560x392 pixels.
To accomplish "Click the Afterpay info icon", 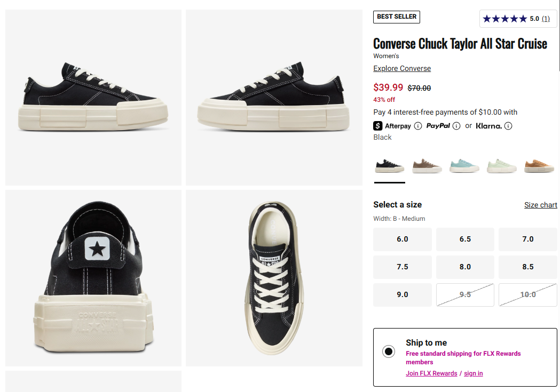I will 418,126.
